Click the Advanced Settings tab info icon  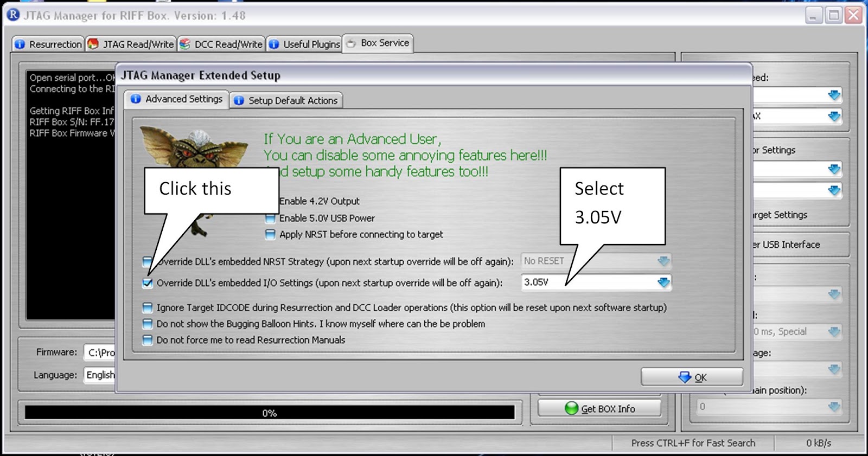tap(136, 99)
